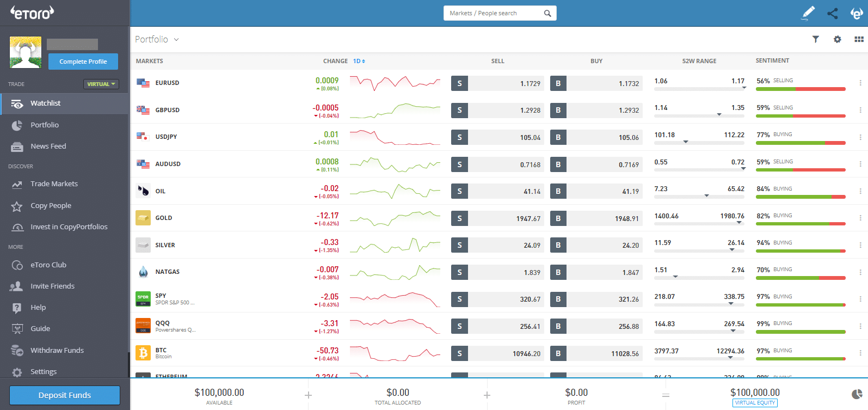Click the user profile avatar
Screen dimensions: 868x410
coord(26,52)
